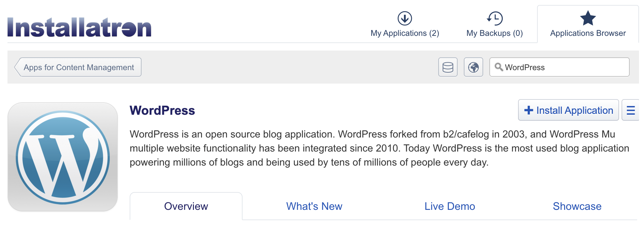
Task: Open My Backups (0)
Action: 495,33
